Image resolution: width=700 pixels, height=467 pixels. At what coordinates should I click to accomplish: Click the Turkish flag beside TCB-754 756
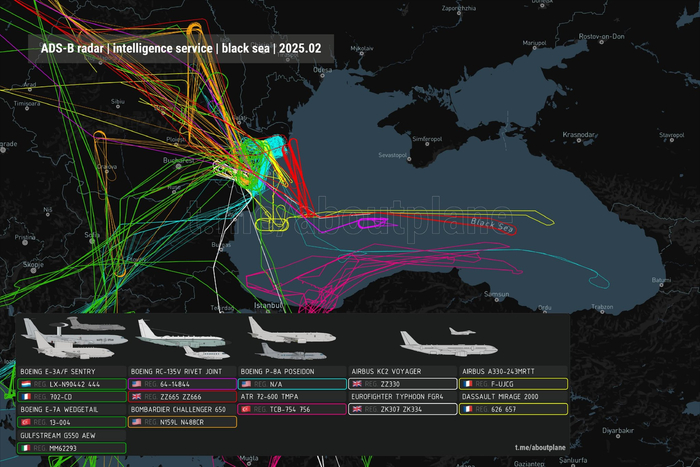[246, 409]
